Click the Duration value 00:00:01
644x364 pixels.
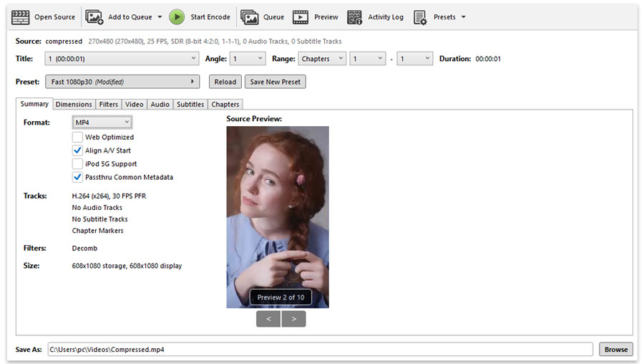[488, 59]
